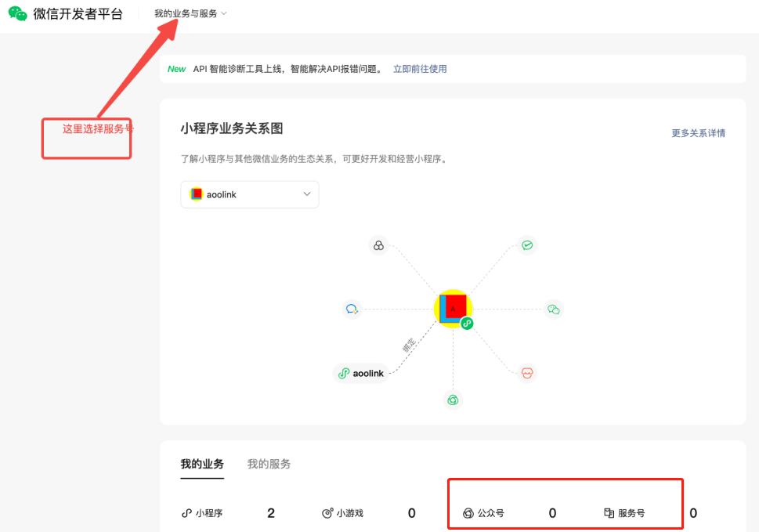Open 更多关系详情 link
This screenshot has height=532, width=759.
click(x=698, y=133)
